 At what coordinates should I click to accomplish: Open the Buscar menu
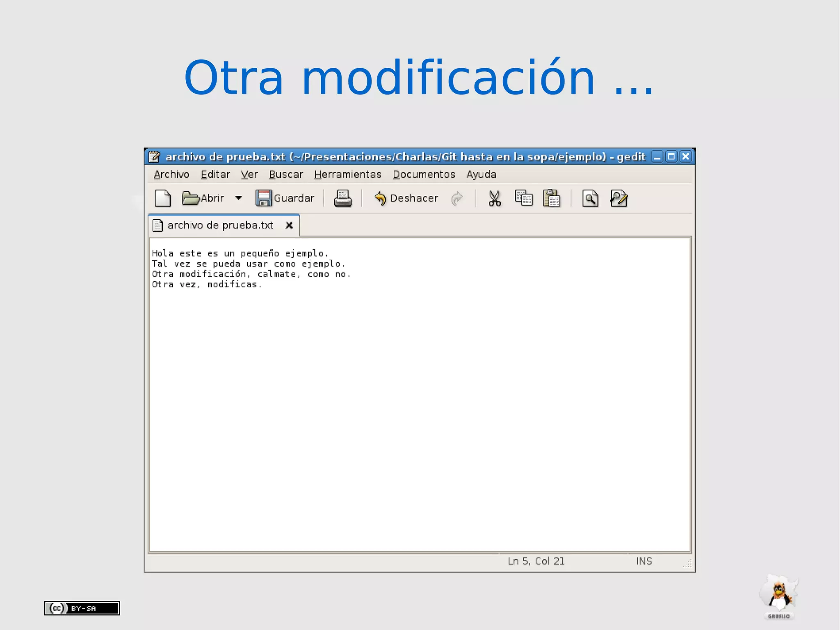click(x=286, y=174)
